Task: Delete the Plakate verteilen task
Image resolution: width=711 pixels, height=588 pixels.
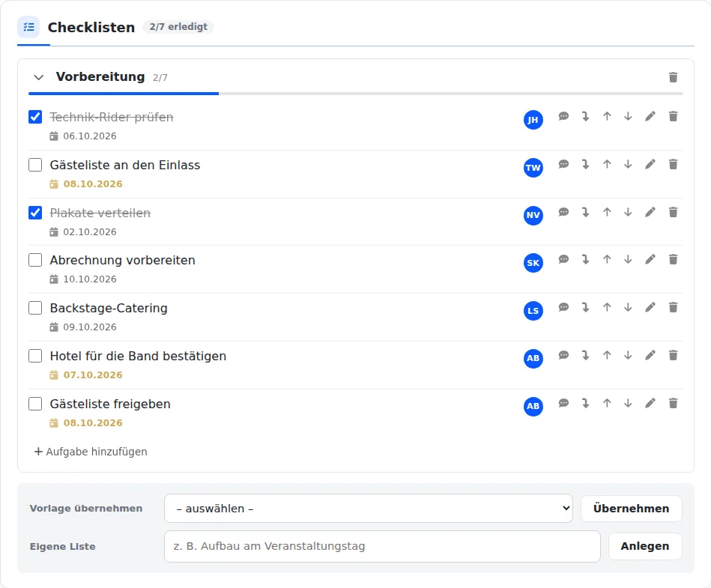Action: [x=674, y=212]
